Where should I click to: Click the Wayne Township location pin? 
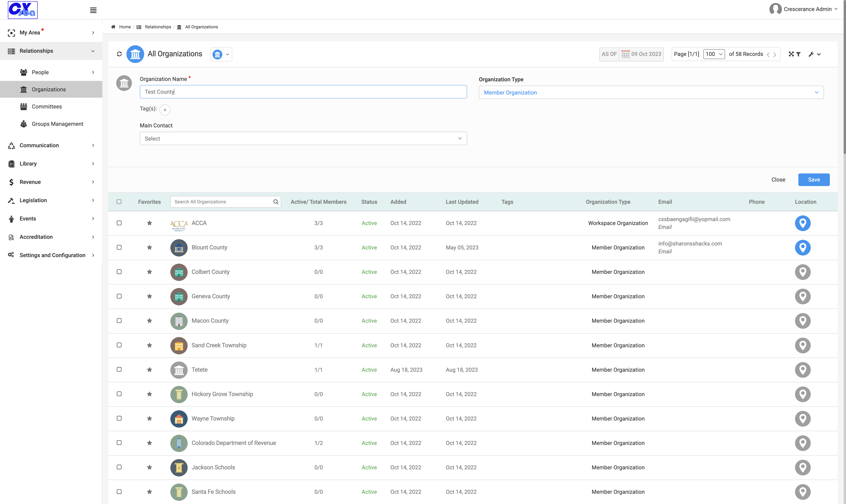click(x=802, y=419)
